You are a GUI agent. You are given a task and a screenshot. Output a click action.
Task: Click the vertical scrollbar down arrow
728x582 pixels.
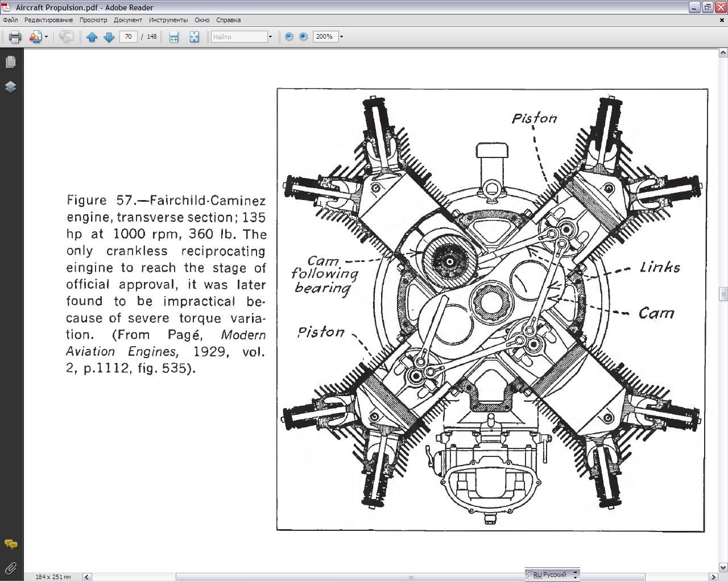click(723, 567)
